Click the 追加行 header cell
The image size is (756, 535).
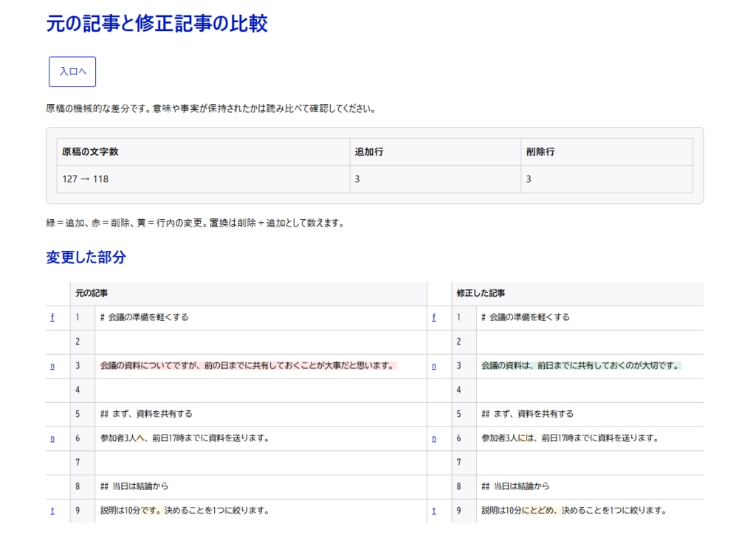pos(436,152)
